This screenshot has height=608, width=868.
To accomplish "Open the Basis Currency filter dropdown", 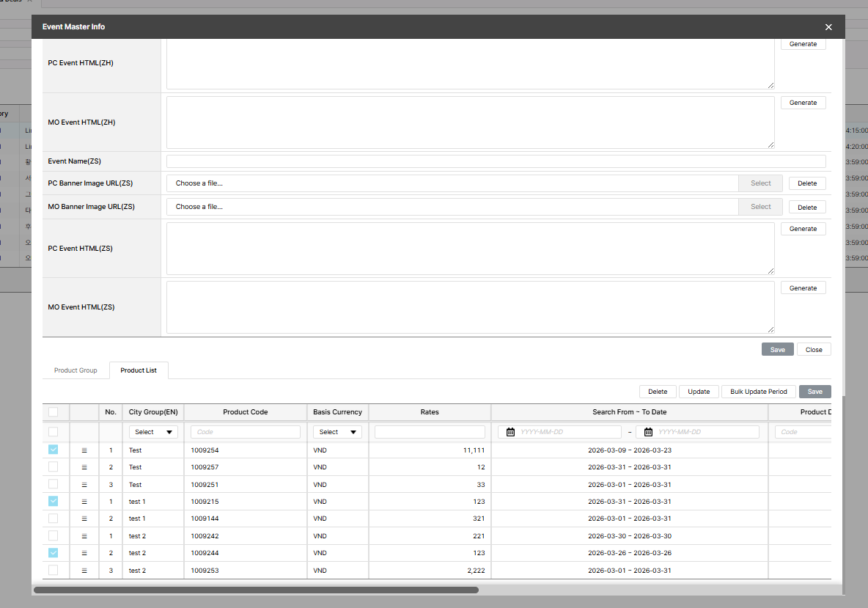I will tap(337, 432).
